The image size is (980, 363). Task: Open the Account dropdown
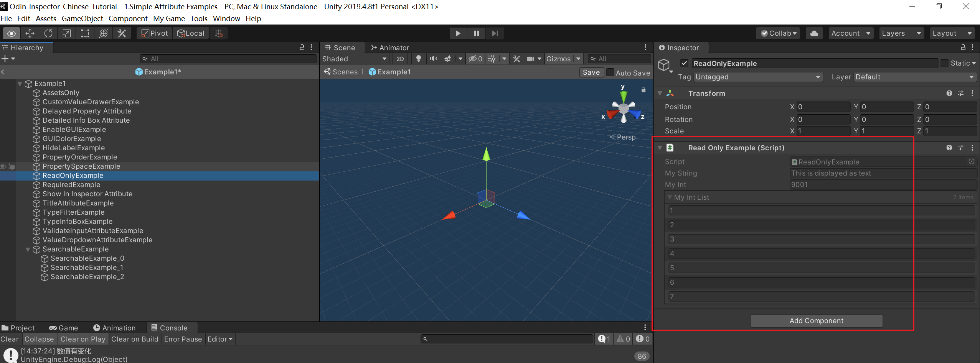point(851,33)
